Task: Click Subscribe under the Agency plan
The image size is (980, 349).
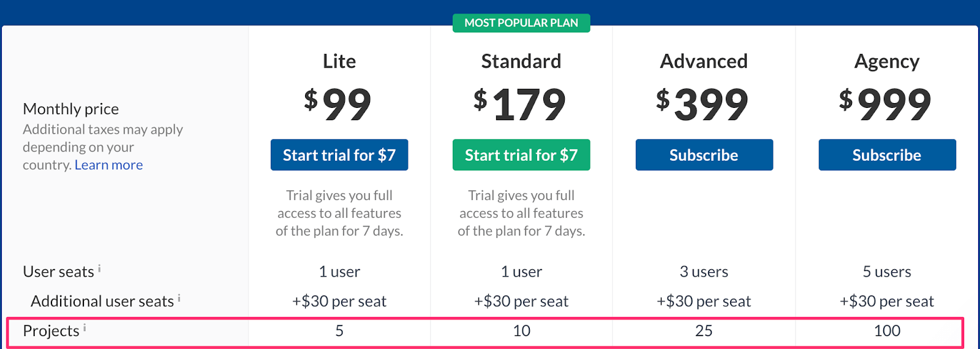Action: [887, 155]
